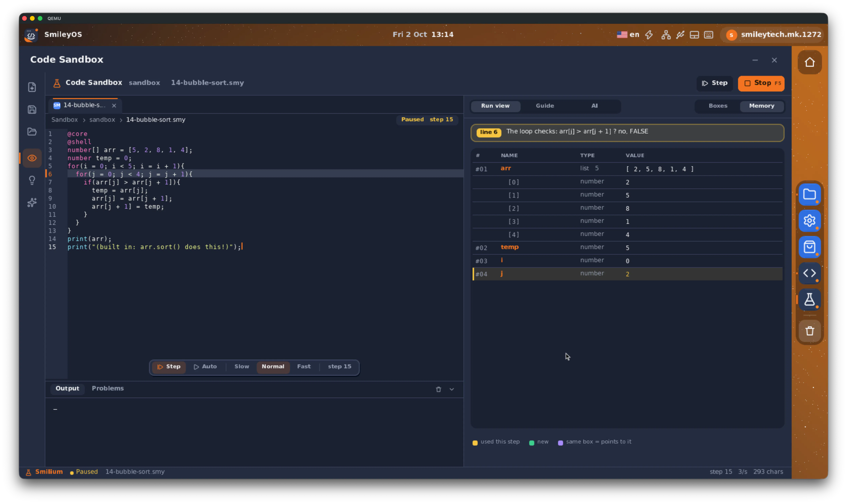This screenshot has height=504, width=847.
Task: Select the flask sandbox app in dock
Action: tap(810, 299)
